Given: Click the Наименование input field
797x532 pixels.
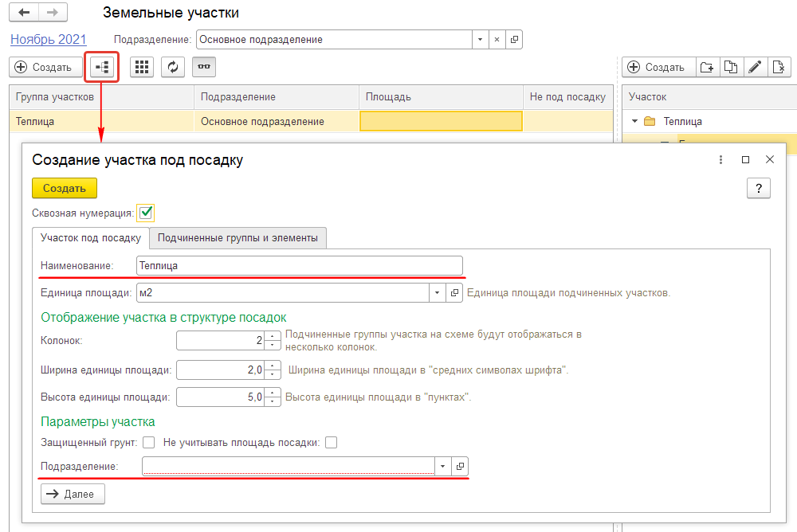Looking at the screenshot, I should pyautogui.click(x=299, y=265).
